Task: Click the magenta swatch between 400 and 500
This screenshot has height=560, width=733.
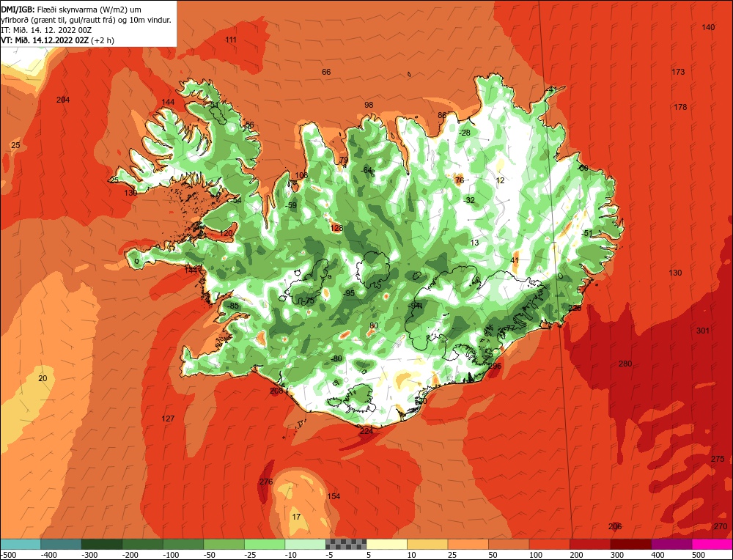Action: [x=712, y=544]
